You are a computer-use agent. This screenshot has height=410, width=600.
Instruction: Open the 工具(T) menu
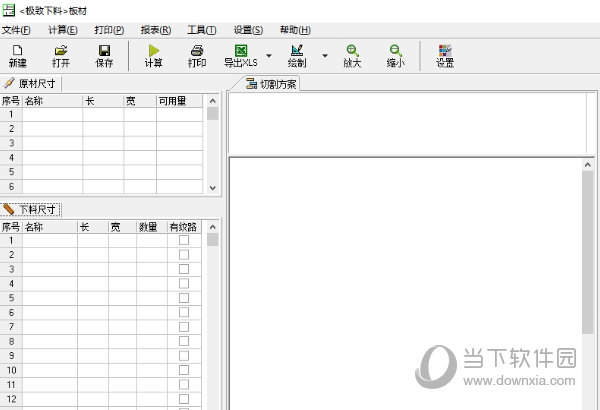click(202, 30)
